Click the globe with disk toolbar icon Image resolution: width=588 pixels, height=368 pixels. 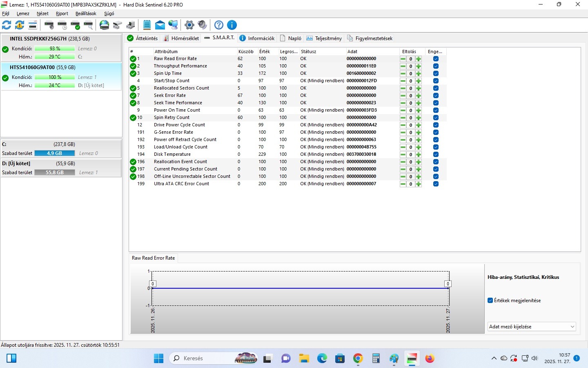tap(105, 25)
